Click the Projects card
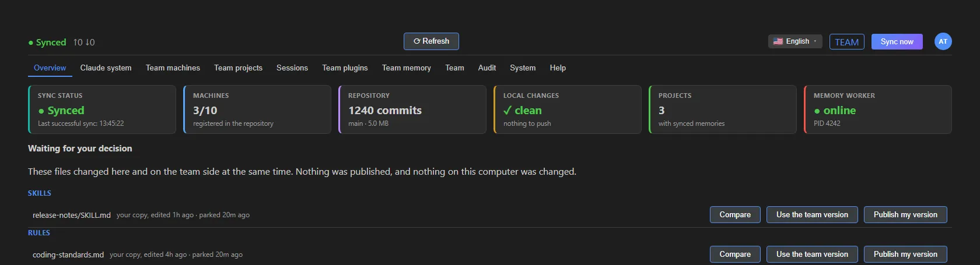Screen dimensions: 980x265 (723, 109)
